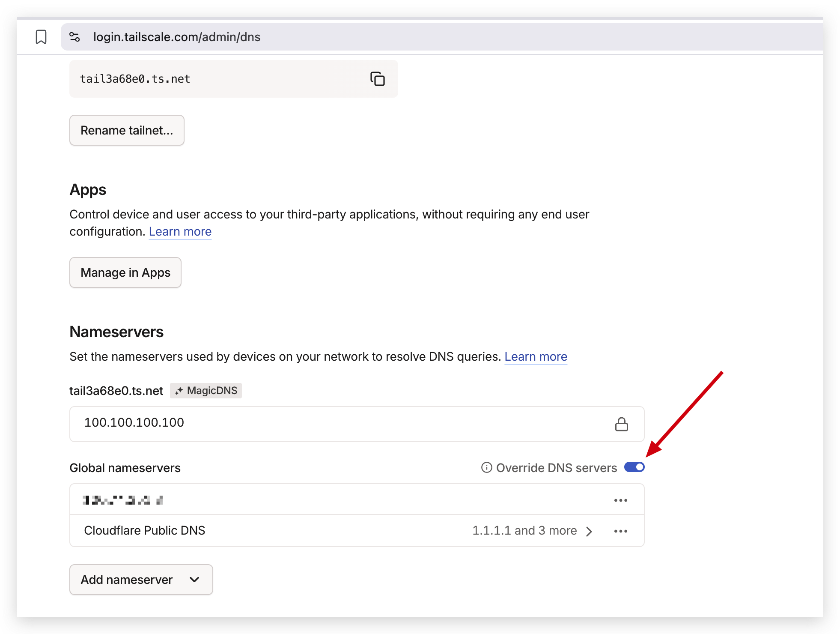
Task: Select the 100.100.100.100 nameserver field
Action: pyautogui.click(x=300, y=424)
